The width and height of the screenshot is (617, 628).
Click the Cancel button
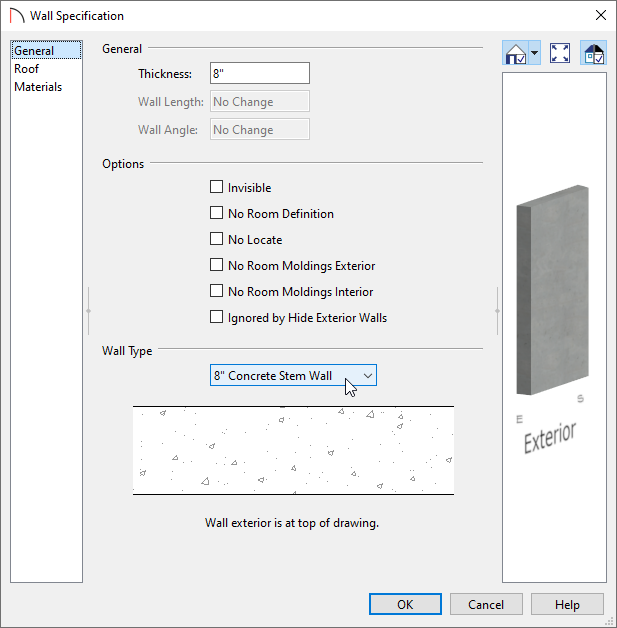tap(486, 604)
